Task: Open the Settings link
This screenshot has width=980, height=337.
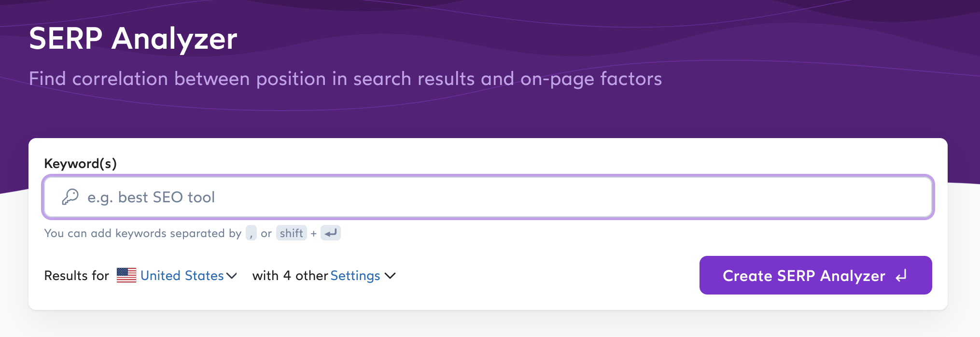Action: pyautogui.click(x=355, y=276)
